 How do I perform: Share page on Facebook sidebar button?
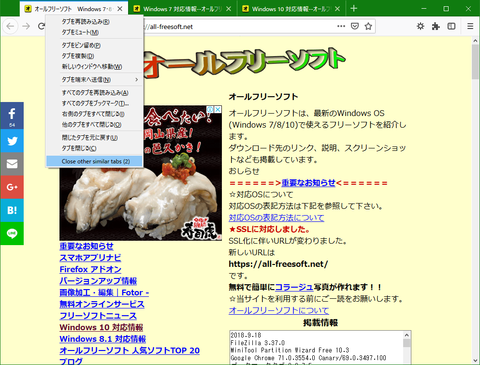click(12, 116)
